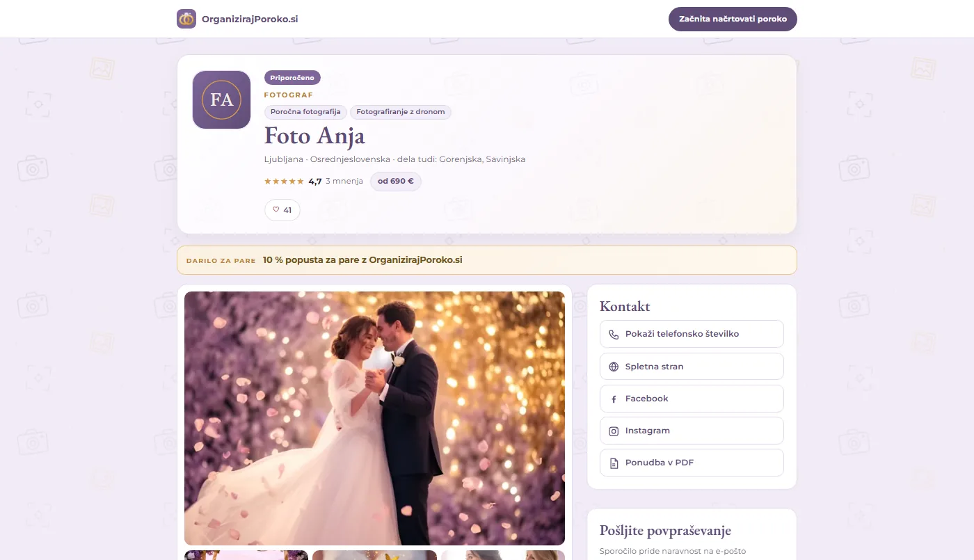Click the Foto Anja heading
Screen dimensions: 974x560
(x=314, y=136)
